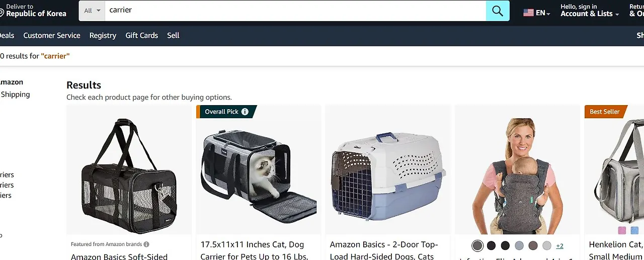Open Gift Cards from navigation bar
The height and width of the screenshot is (260, 644).
pyautogui.click(x=141, y=35)
